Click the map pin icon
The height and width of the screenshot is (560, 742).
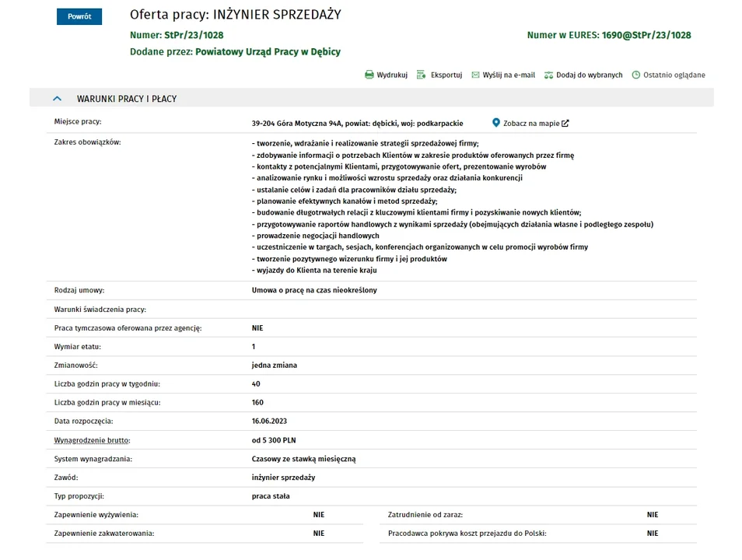tap(496, 123)
